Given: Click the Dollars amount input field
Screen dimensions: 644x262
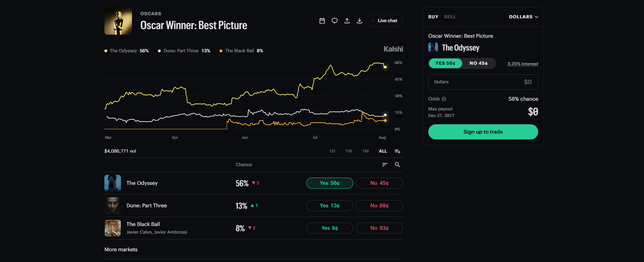Looking at the screenshot, I should tap(483, 82).
